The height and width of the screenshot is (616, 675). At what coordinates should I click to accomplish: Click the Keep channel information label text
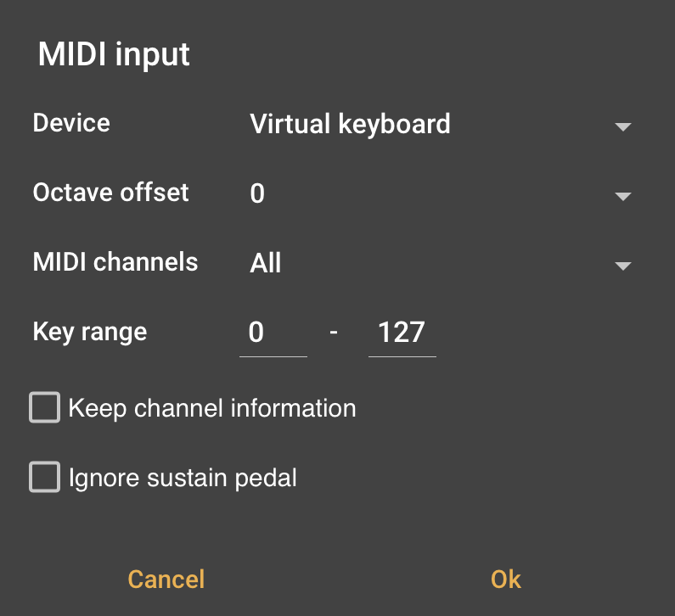point(211,408)
